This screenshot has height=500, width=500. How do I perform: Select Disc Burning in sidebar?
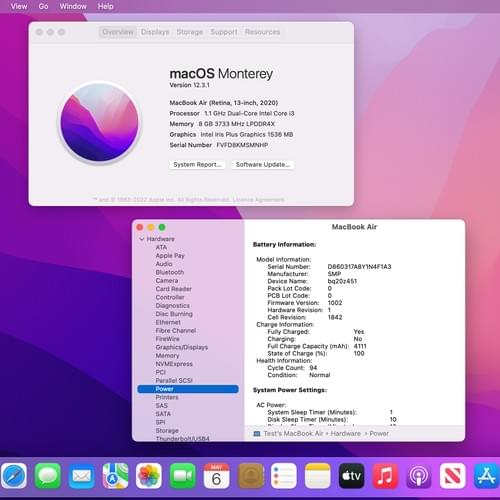(174, 314)
